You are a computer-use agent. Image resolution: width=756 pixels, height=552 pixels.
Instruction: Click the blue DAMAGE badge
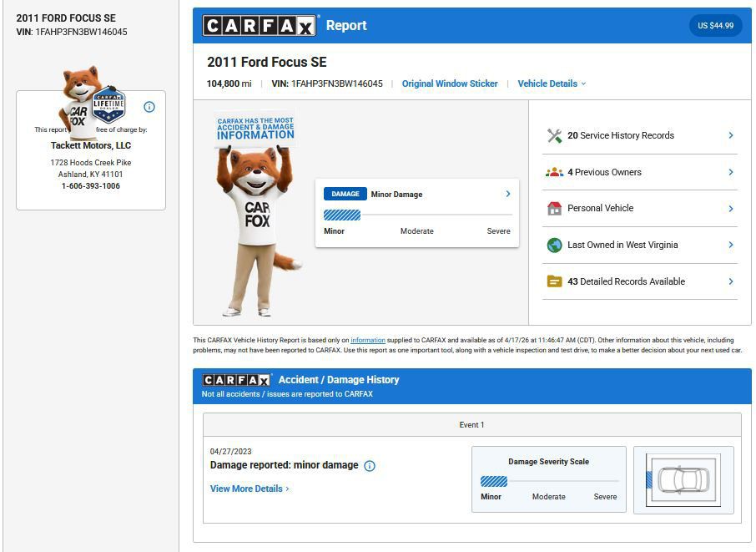[x=345, y=194]
